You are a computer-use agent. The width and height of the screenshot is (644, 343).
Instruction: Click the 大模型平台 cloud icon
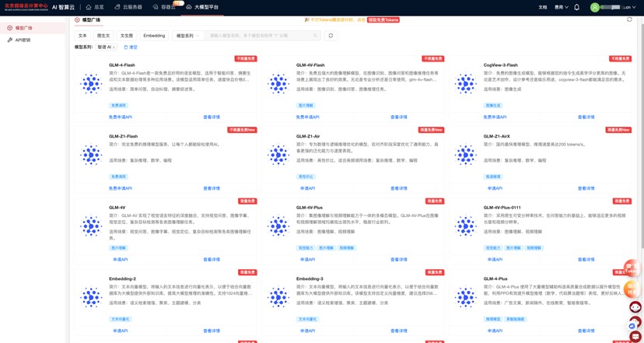point(188,7)
